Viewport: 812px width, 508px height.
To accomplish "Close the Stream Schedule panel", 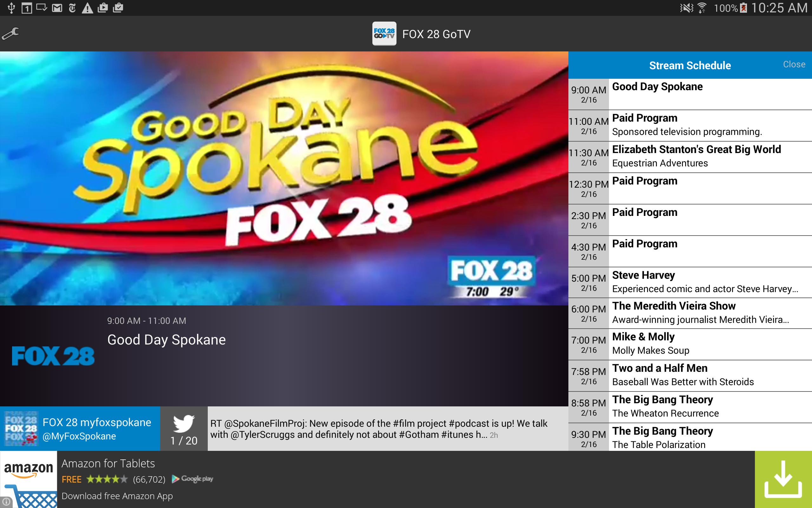I will click(794, 64).
